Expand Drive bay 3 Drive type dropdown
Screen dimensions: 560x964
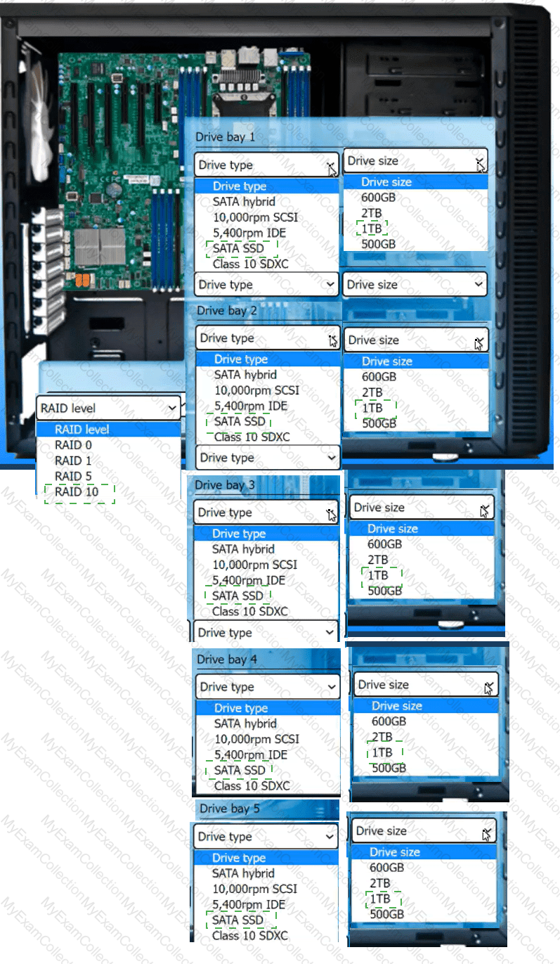click(266, 513)
